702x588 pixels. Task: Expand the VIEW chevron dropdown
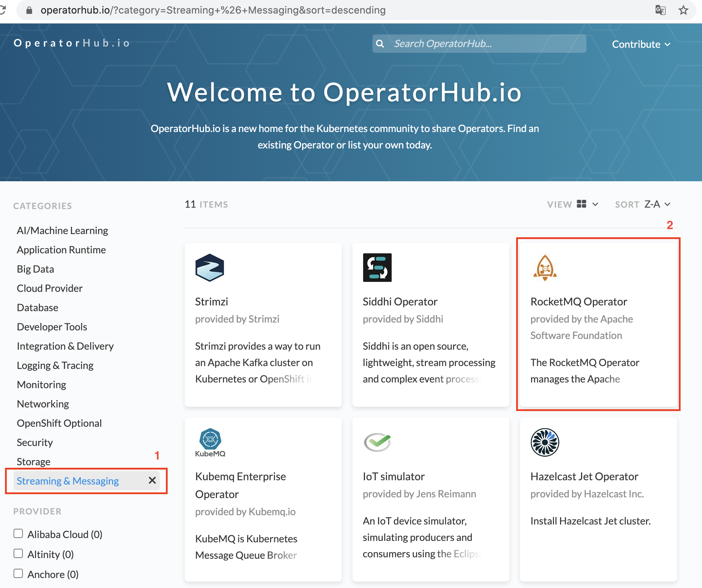595,204
